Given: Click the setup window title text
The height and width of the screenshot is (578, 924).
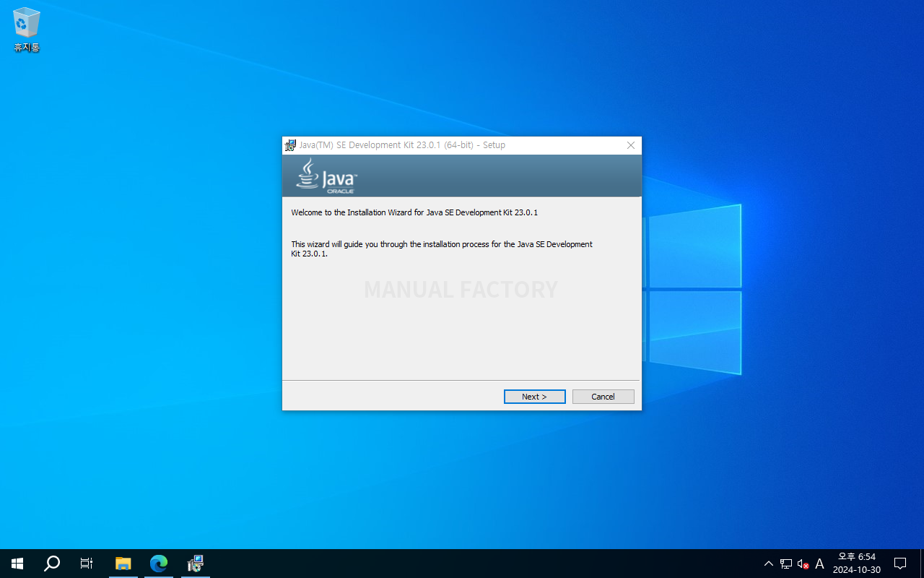Looking at the screenshot, I should pos(402,145).
